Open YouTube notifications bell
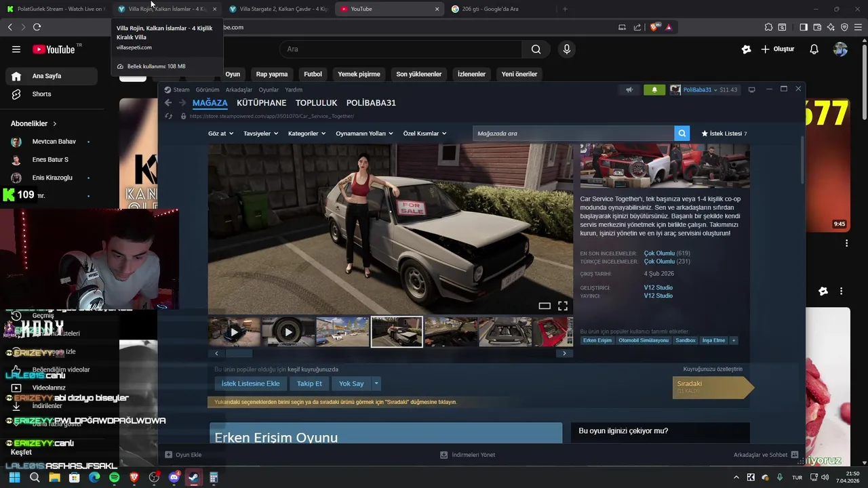This screenshot has width=868, height=488. [x=814, y=49]
